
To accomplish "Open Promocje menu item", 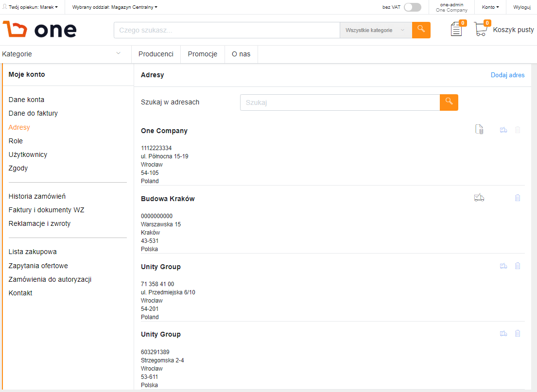I will [202, 54].
